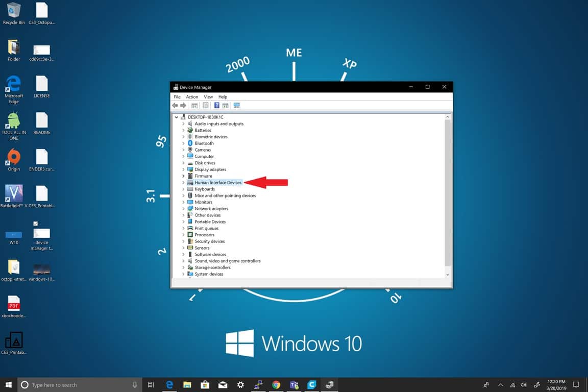Open Settings gear on the taskbar
This screenshot has height=392, width=588.
click(240, 385)
